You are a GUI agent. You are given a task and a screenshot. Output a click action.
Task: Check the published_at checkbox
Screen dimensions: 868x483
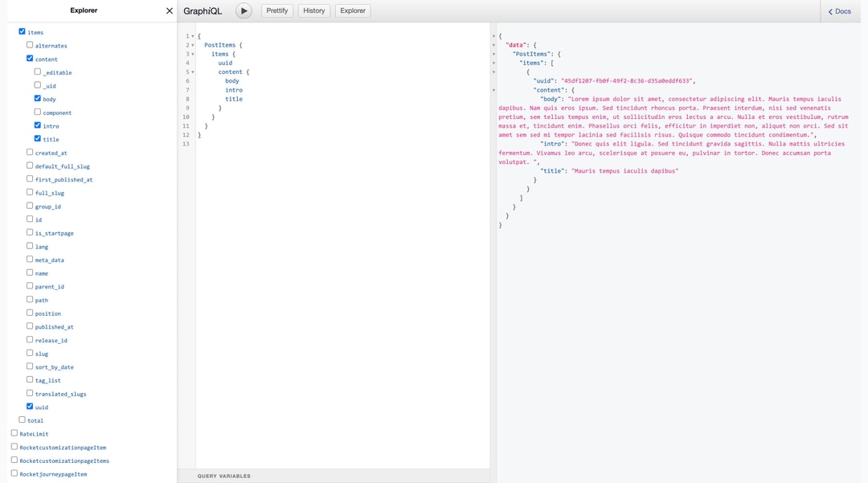(30, 325)
